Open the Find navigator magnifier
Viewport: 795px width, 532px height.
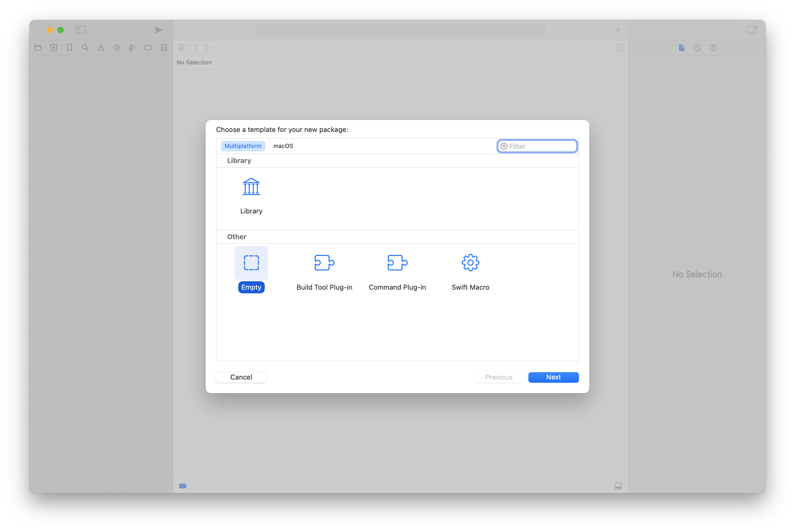85,48
